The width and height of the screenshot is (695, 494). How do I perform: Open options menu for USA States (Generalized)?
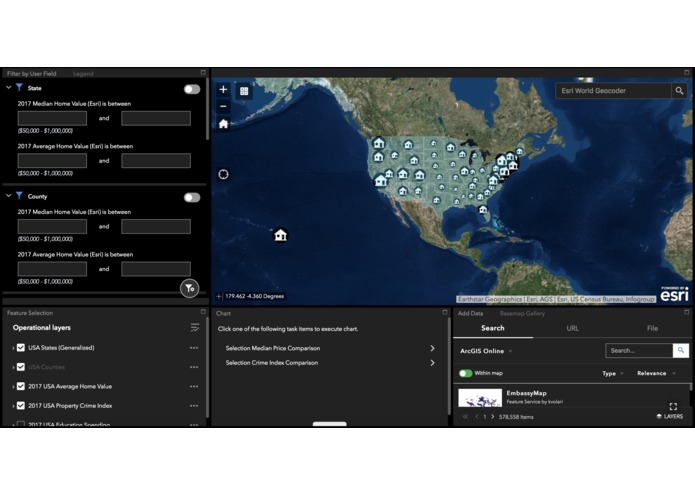[194, 348]
